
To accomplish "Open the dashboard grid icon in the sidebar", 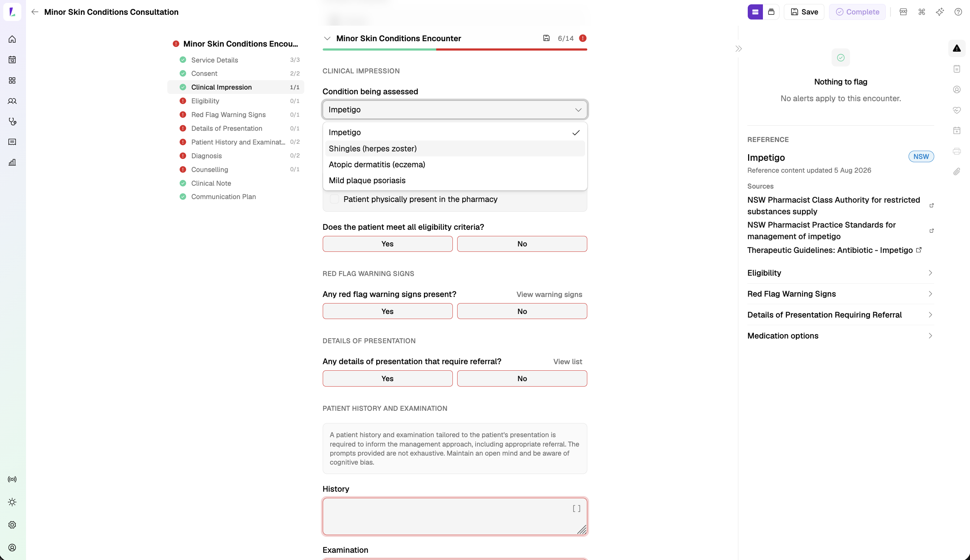I will [12, 80].
